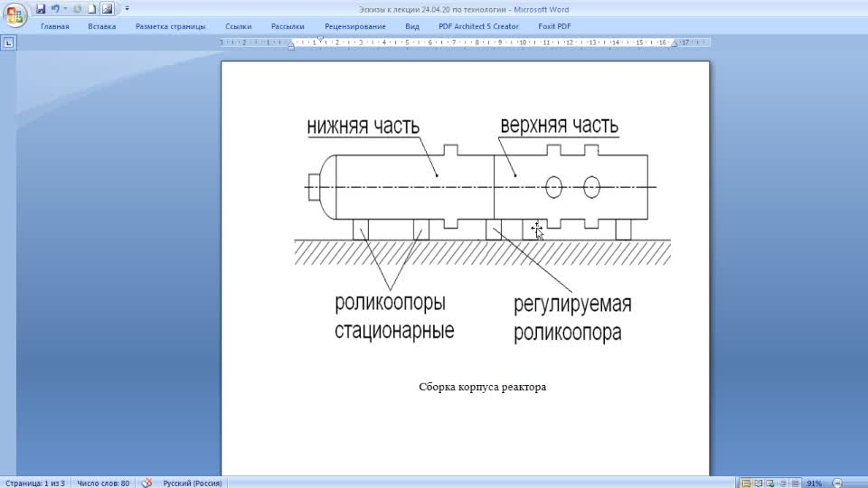Click the label роликоопоры in drawing

[391, 303]
